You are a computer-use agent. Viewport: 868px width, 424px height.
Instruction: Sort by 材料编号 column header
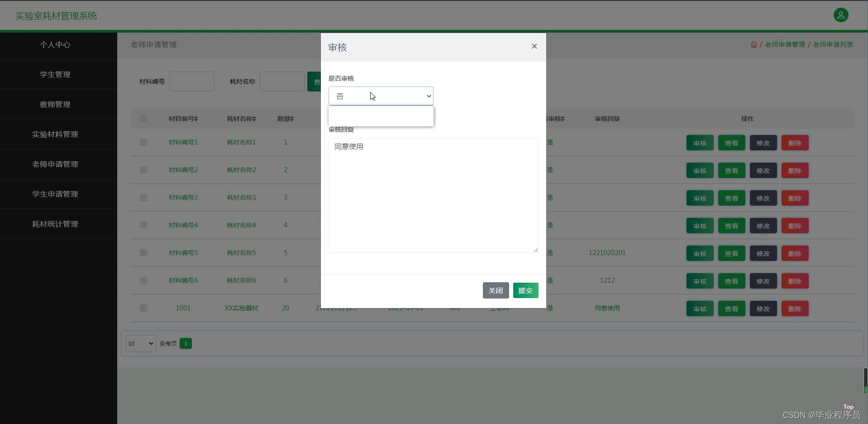pyautogui.click(x=183, y=119)
